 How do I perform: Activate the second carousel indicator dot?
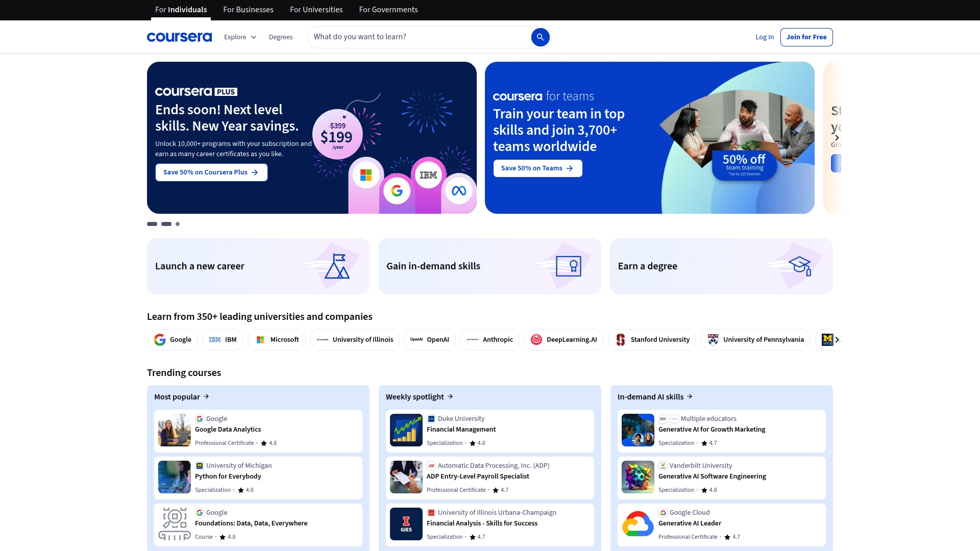click(166, 223)
